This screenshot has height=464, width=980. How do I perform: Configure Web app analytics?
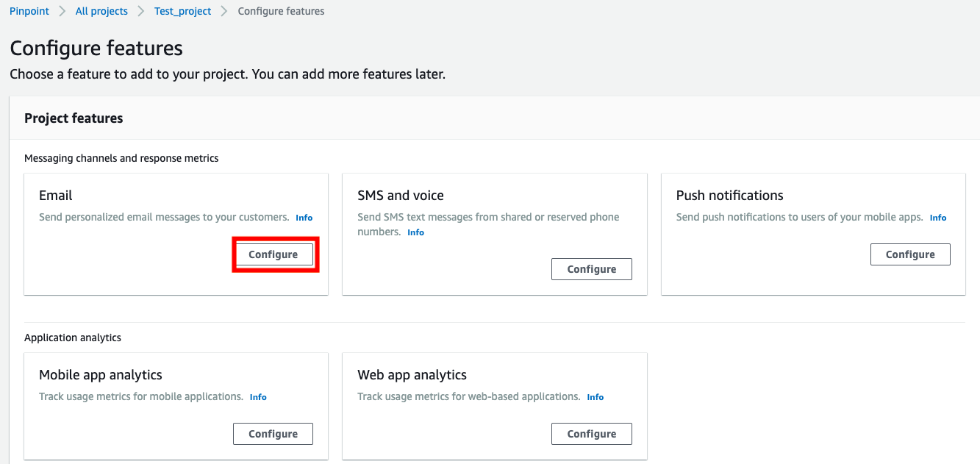tap(592, 434)
